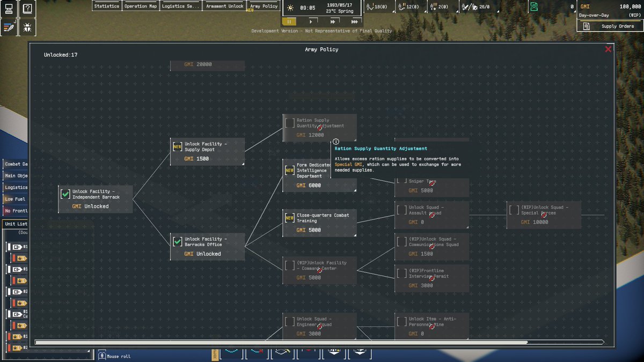
Task: Click casualties counter 26/0
Action: click(x=477, y=7)
